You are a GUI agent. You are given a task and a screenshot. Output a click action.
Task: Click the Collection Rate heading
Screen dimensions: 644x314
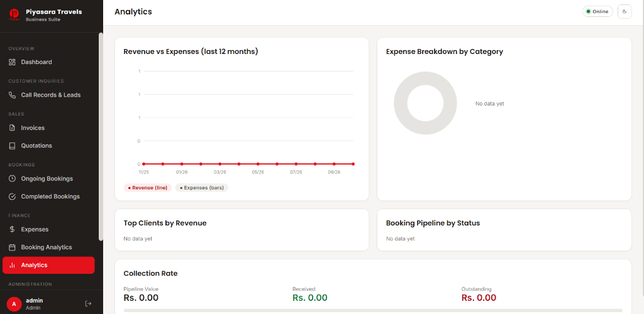[150, 273]
